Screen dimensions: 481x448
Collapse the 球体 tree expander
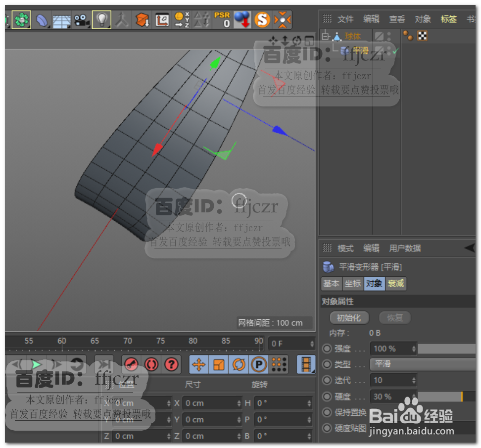(325, 36)
